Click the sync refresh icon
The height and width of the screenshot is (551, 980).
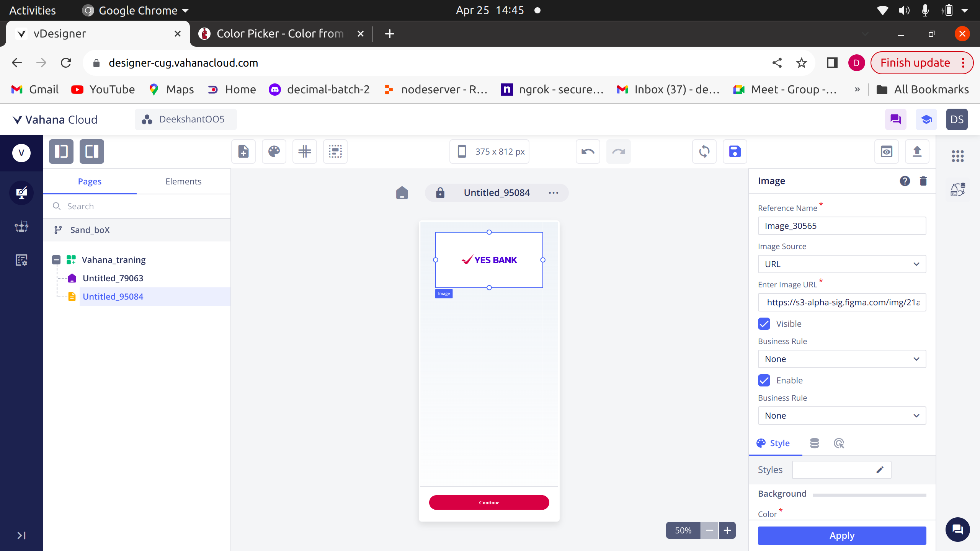[x=704, y=152]
